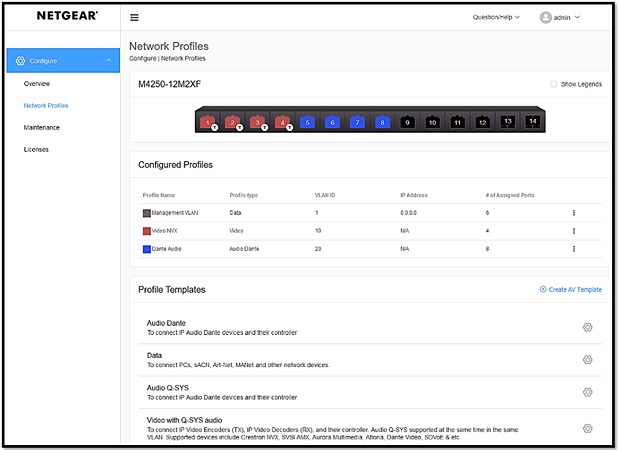Select black switch port 11

457,122
